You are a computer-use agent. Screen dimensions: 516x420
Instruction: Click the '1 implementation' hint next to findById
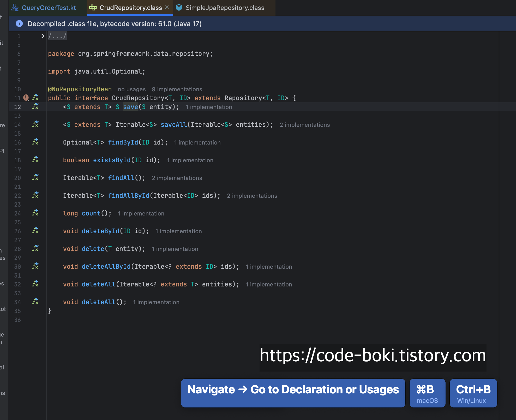(x=197, y=142)
